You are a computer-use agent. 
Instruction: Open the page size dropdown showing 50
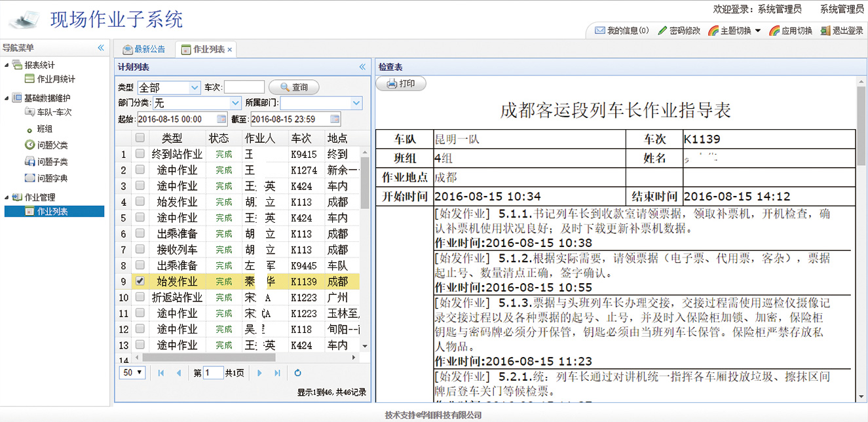(x=132, y=373)
